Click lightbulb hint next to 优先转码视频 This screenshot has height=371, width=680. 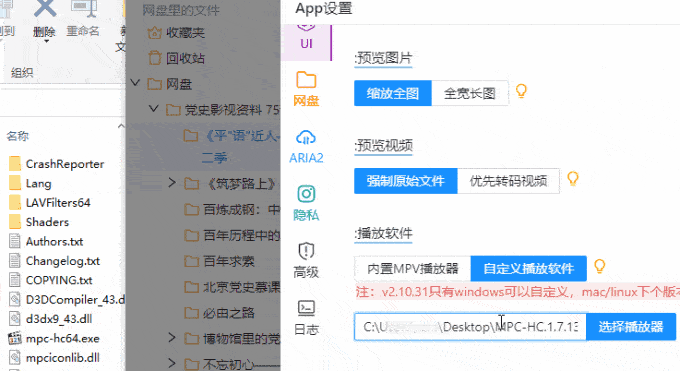click(x=573, y=178)
